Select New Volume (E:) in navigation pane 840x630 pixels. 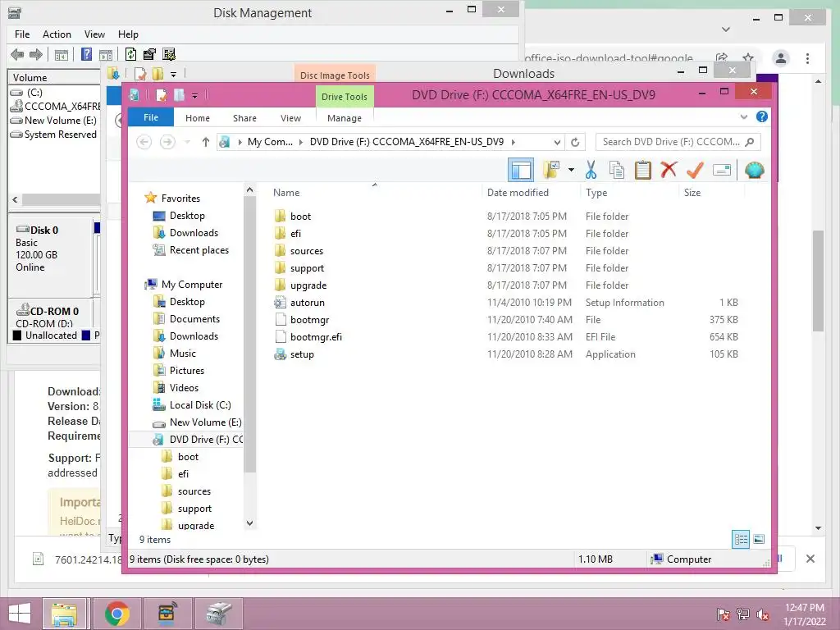(205, 422)
